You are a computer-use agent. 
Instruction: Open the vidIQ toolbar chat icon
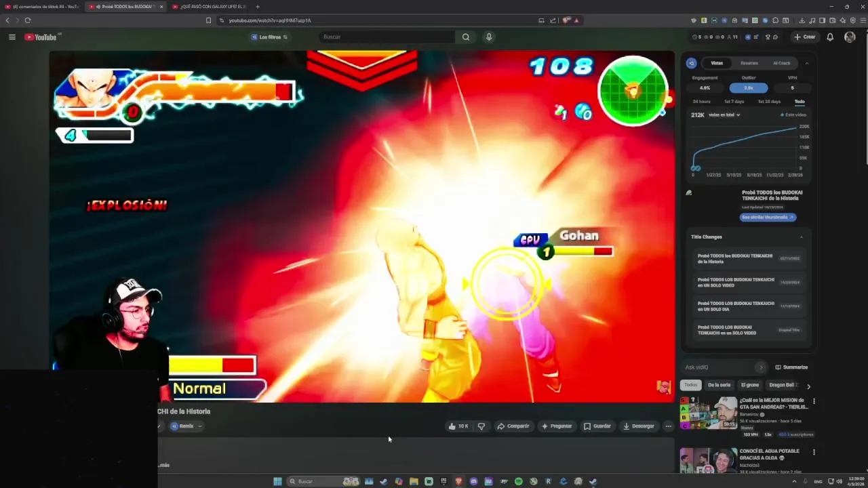pos(775,37)
